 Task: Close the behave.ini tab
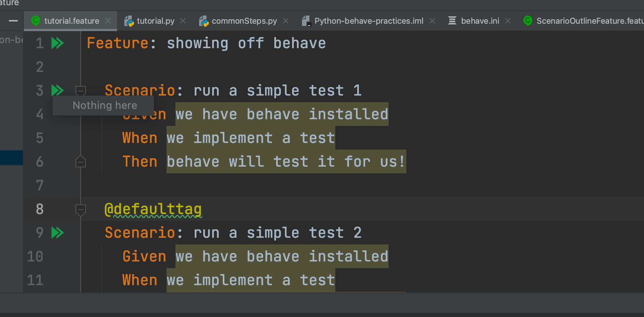[508, 21]
